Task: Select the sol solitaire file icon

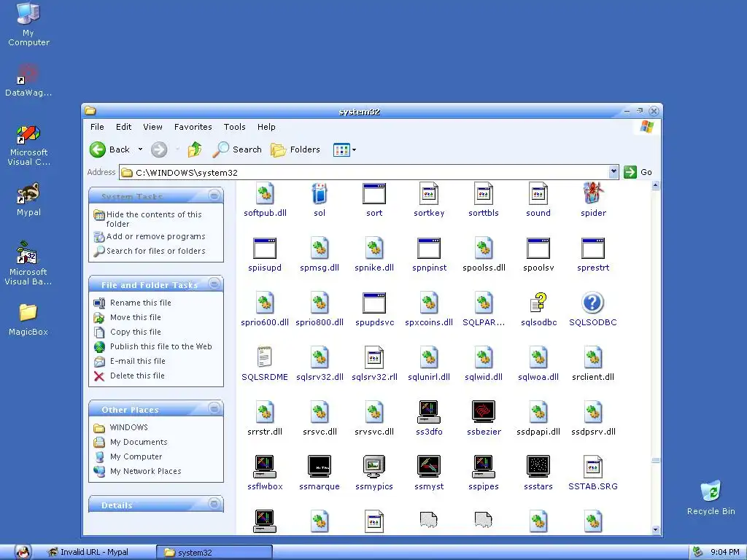Action: tap(320, 194)
